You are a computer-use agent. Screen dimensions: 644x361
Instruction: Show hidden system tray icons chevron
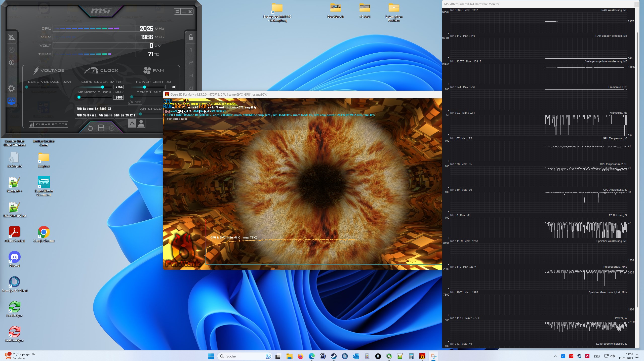click(555, 356)
